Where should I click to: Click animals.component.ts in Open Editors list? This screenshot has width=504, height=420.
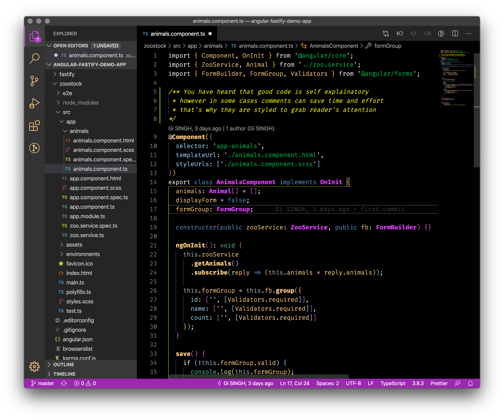pyautogui.click(x=91, y=55)
